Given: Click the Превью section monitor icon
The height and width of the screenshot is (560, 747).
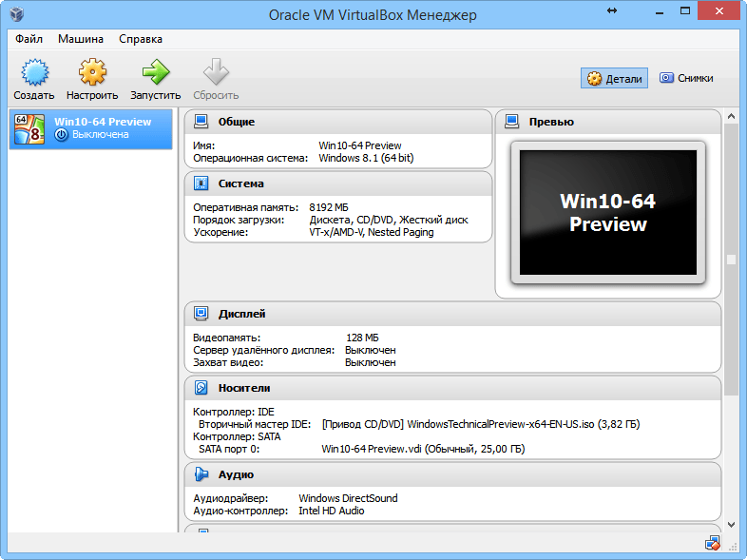Looking at the screenshot, I should [x=511, y=122].
